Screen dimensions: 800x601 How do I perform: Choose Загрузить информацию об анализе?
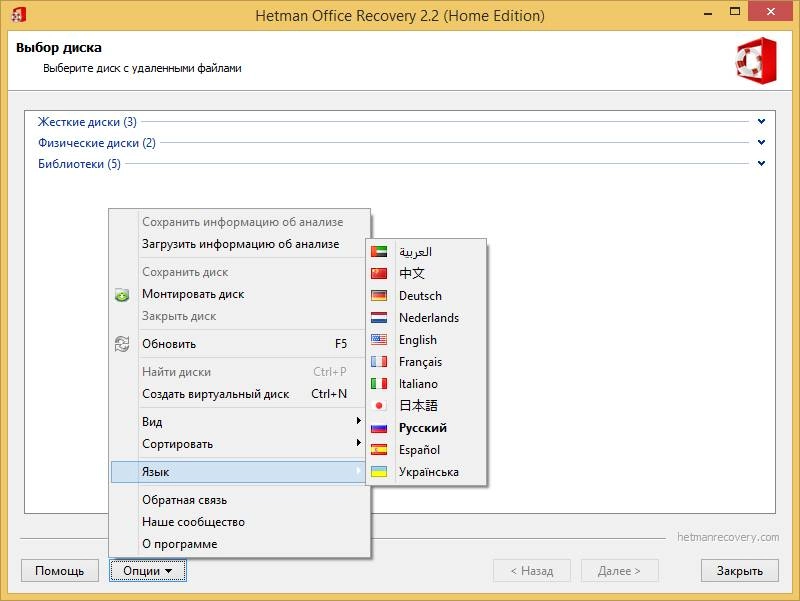(x=238, y=244)
